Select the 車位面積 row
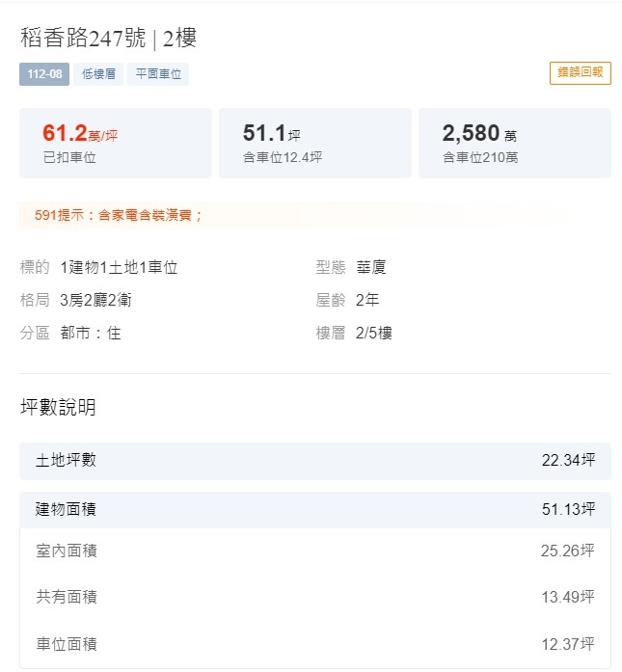Viewport: 622px width, 672px height. (315, 644)
